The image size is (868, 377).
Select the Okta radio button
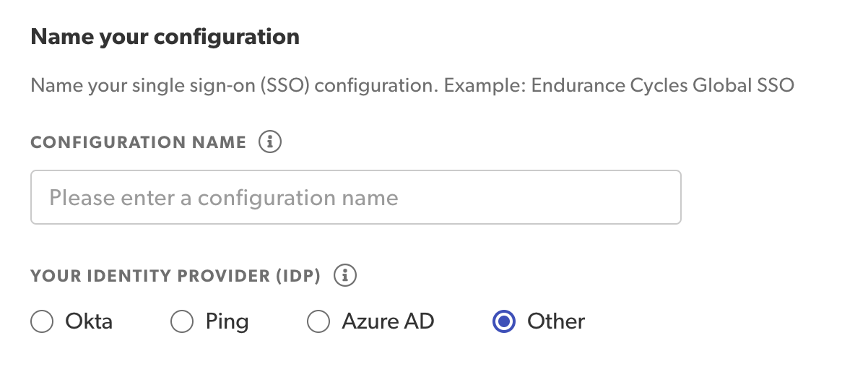coord(42,321)
